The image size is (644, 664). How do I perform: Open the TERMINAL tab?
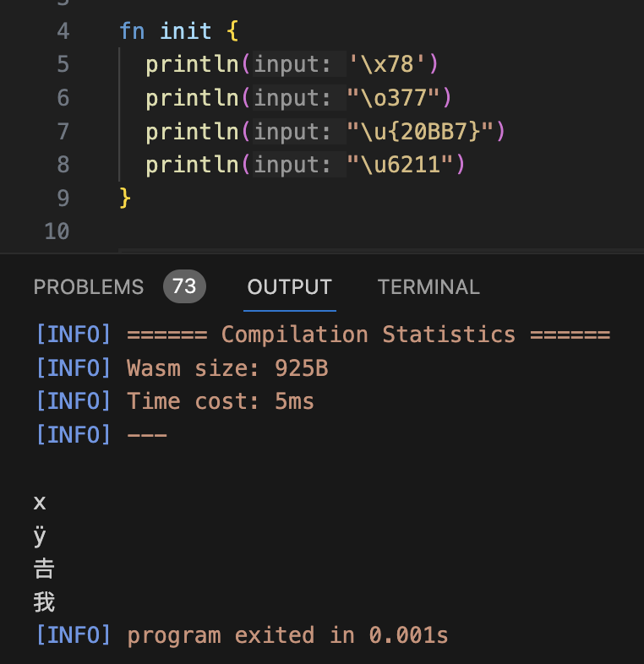click(x=428, y=287)
